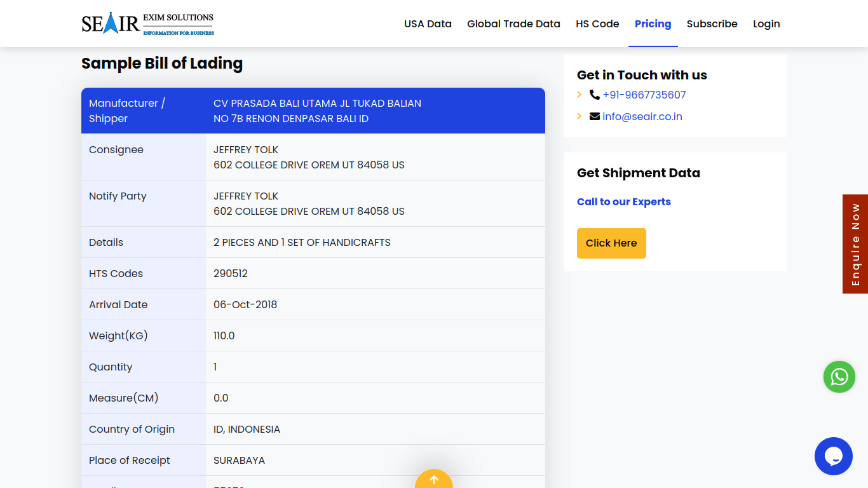Select the Quantity label

tap(111, 367)
